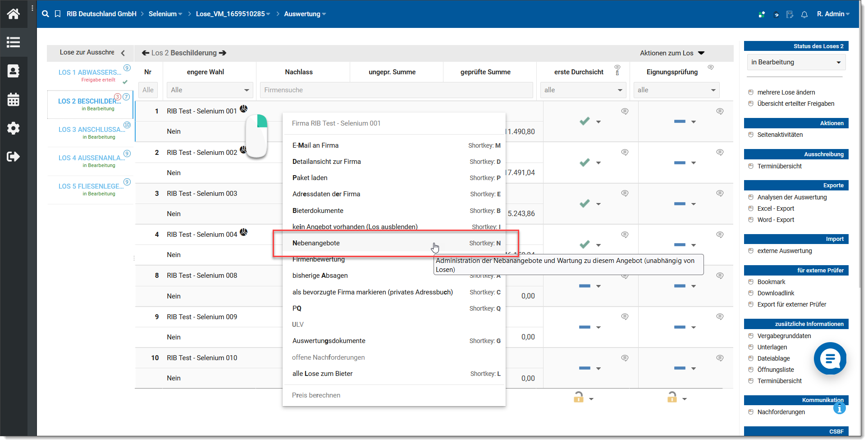Click the search magnifier icon in header
The image size is (868, 443).
(45, 14)
